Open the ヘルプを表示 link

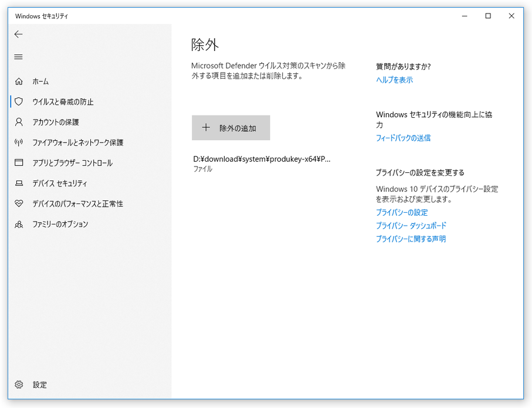(395, 80)
